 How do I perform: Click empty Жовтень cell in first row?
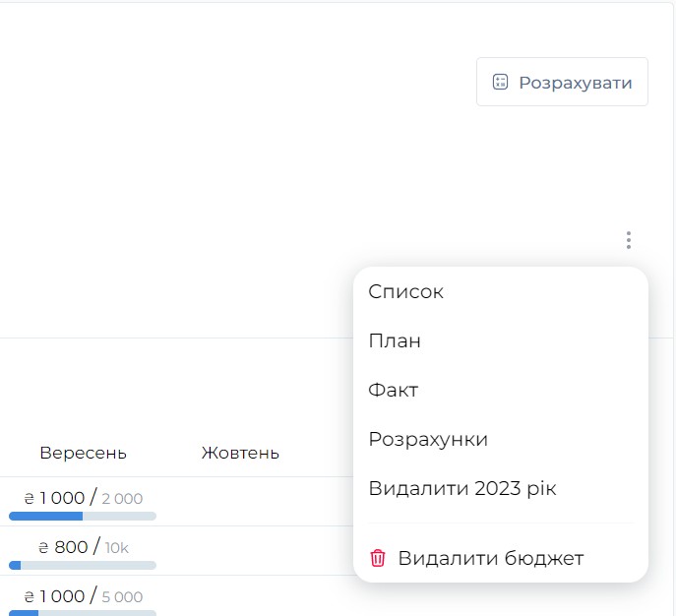[x=240, y=502]
